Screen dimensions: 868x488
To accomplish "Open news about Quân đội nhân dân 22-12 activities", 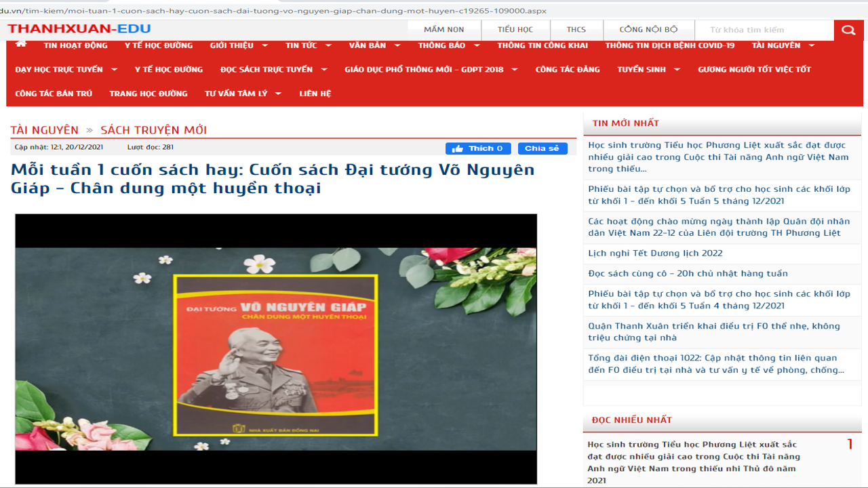I will click(719, 227).
